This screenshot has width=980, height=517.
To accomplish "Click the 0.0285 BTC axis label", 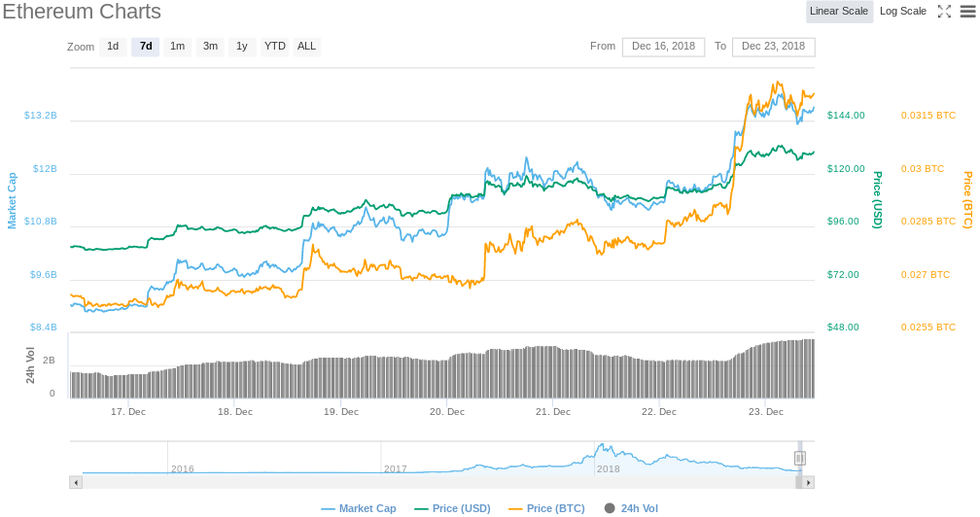I will pyautogui.click(x=928, y=222).
